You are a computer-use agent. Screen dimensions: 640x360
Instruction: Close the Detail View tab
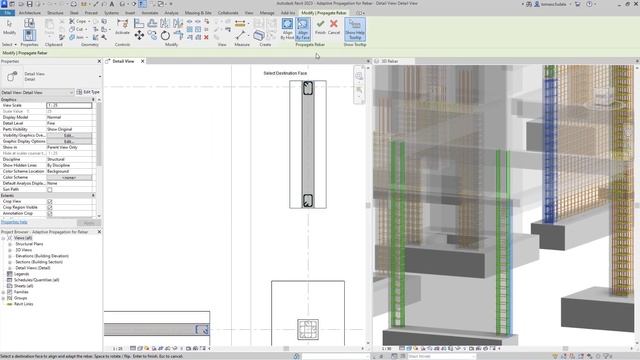[x=142, y=61]
